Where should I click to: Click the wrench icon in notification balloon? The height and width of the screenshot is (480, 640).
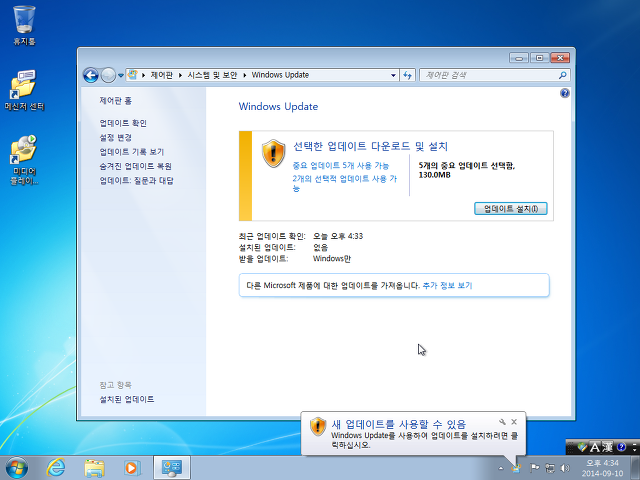(502, 422)
